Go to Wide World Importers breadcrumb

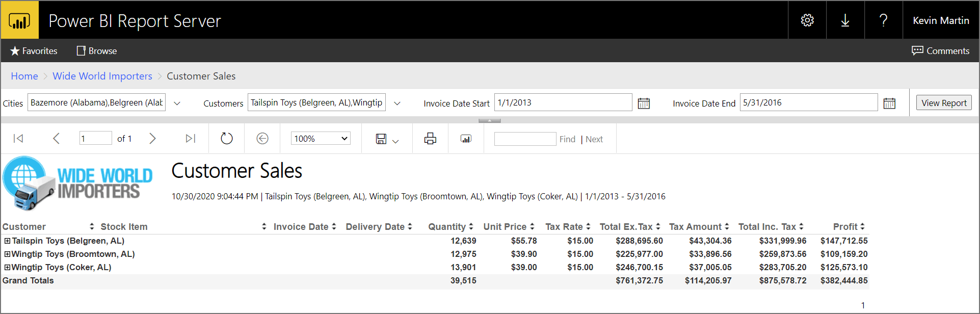(102, 76)
